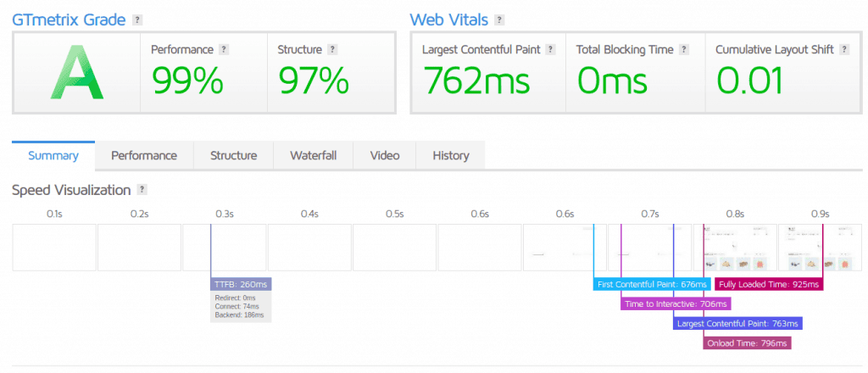Image resolution: width=868 pixels, height=373 pixels.
Task: Click the 762ms LCP value
Action: [x=476, y=80]
